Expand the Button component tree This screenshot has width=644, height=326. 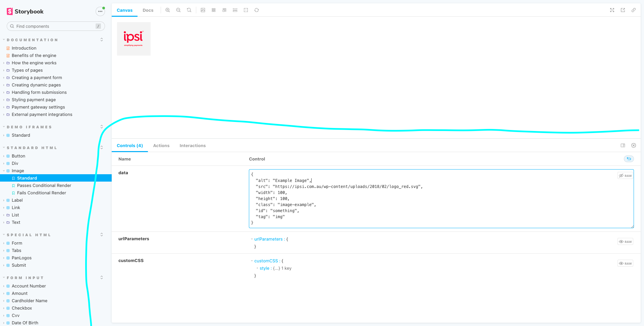pos(18,156)
